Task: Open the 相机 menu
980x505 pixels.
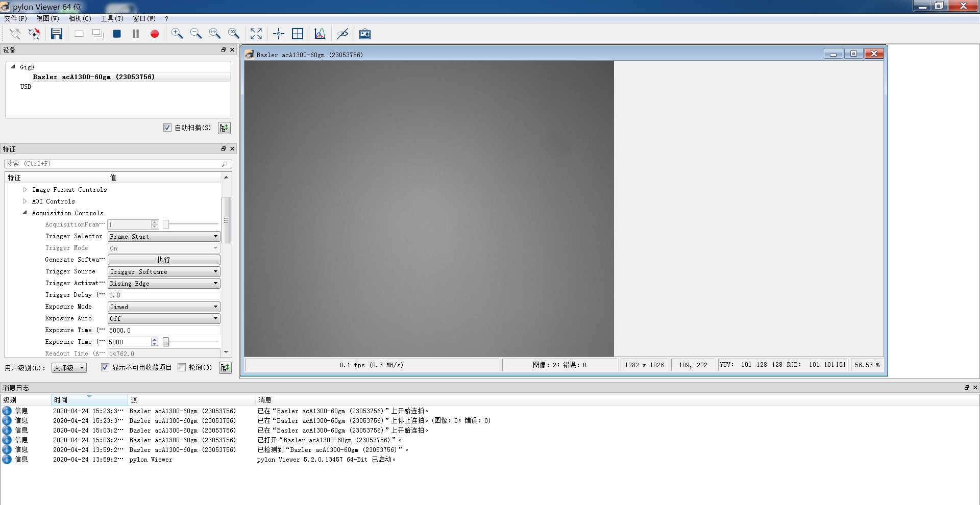Action: (79, 18)
